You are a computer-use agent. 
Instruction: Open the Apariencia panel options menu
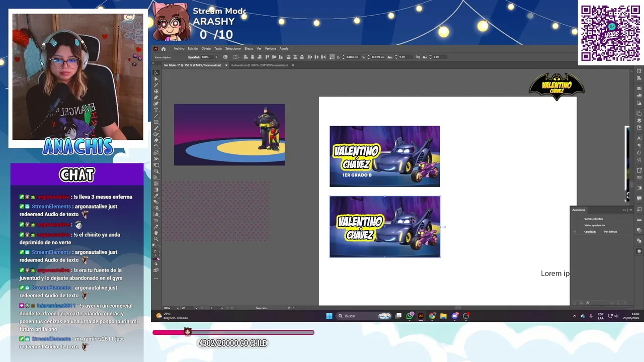point(631,210)
